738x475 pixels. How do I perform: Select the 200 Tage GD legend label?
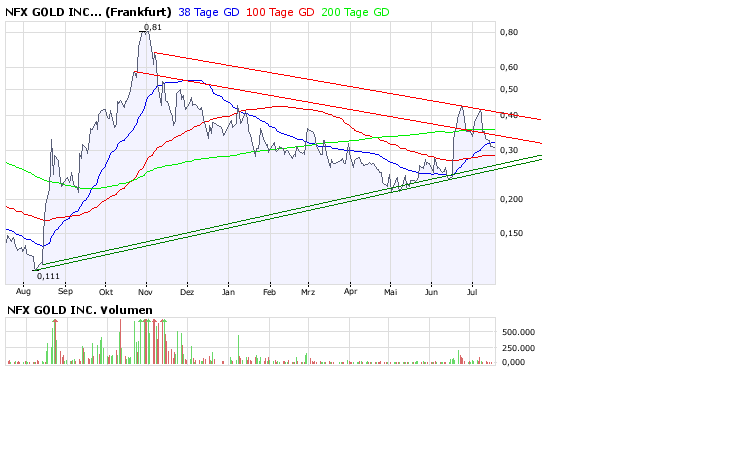point(355,12)
